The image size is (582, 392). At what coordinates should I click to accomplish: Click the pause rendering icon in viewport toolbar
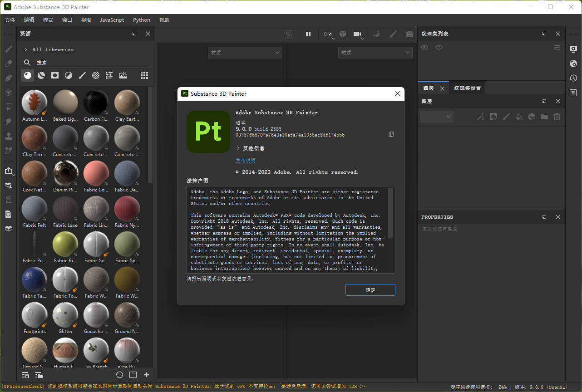click(308, 34)
